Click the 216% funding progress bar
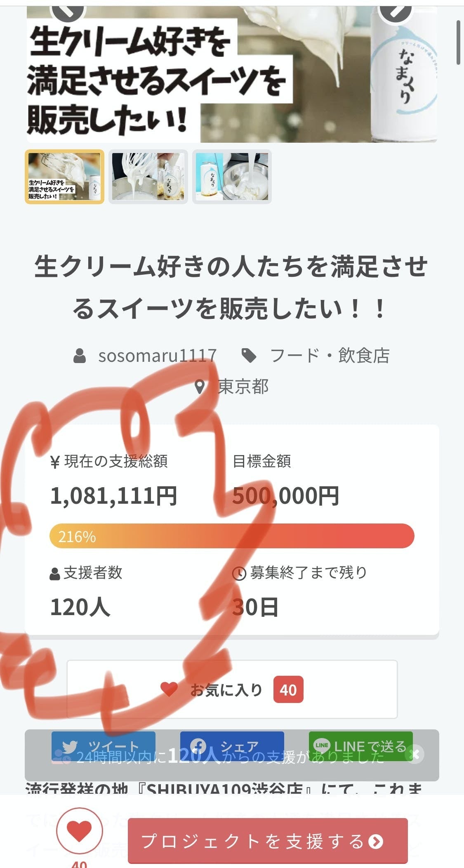 click(232, 536)
